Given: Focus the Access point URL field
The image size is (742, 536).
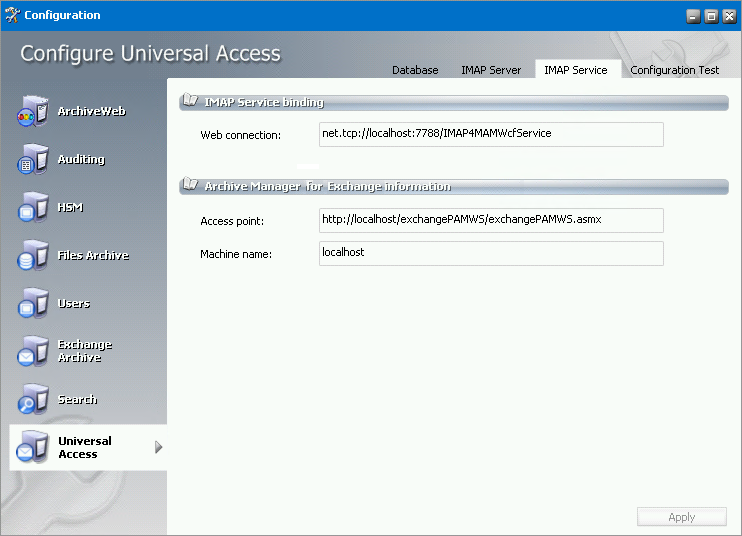Looking at the screenshot, I should tap(490, 220).
